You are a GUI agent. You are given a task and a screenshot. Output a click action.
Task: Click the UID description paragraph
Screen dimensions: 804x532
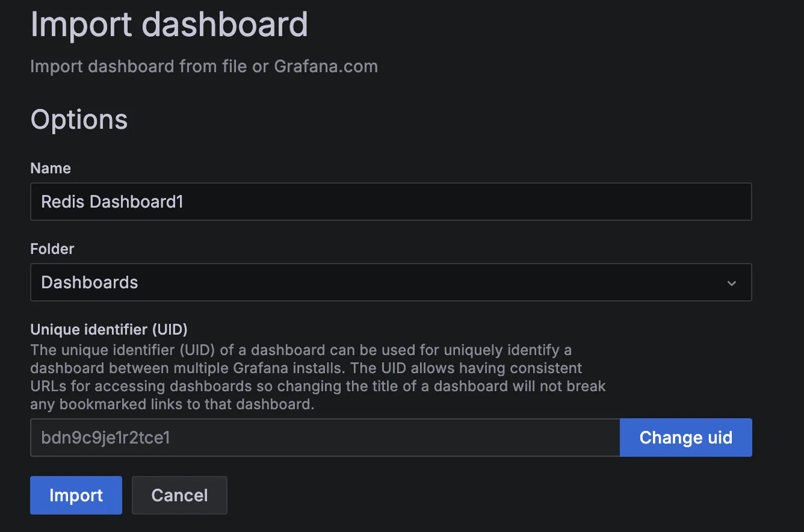click(x=318, y=377)
